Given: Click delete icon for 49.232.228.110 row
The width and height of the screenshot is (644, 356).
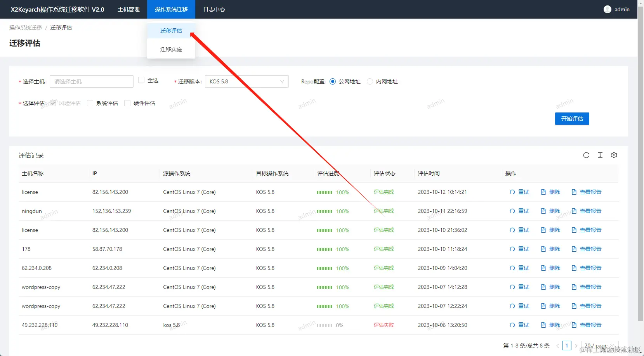Looking at the screenshot, I should click(543, 325).
